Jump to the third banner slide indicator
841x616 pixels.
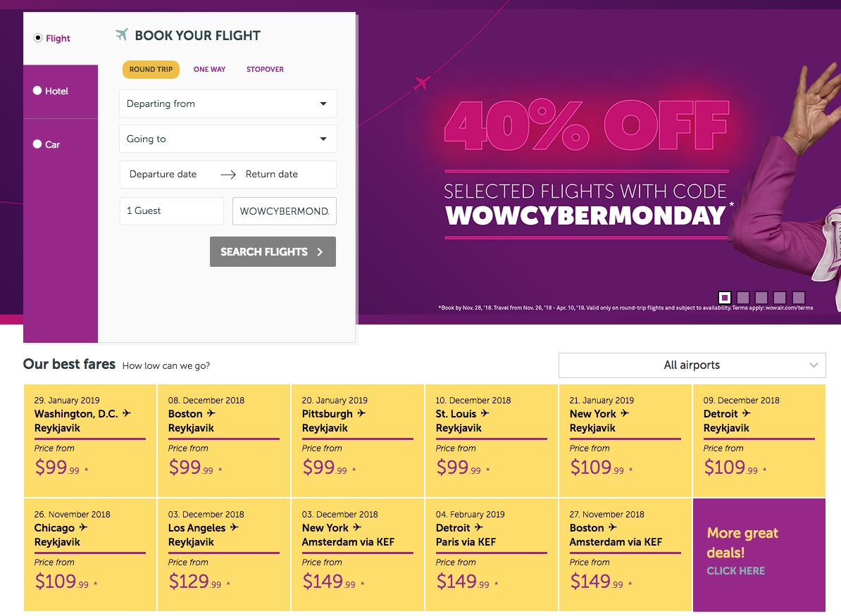coord(761,298)
